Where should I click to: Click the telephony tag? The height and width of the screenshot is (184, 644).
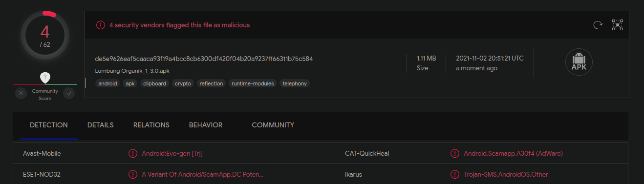click(295, 83)
